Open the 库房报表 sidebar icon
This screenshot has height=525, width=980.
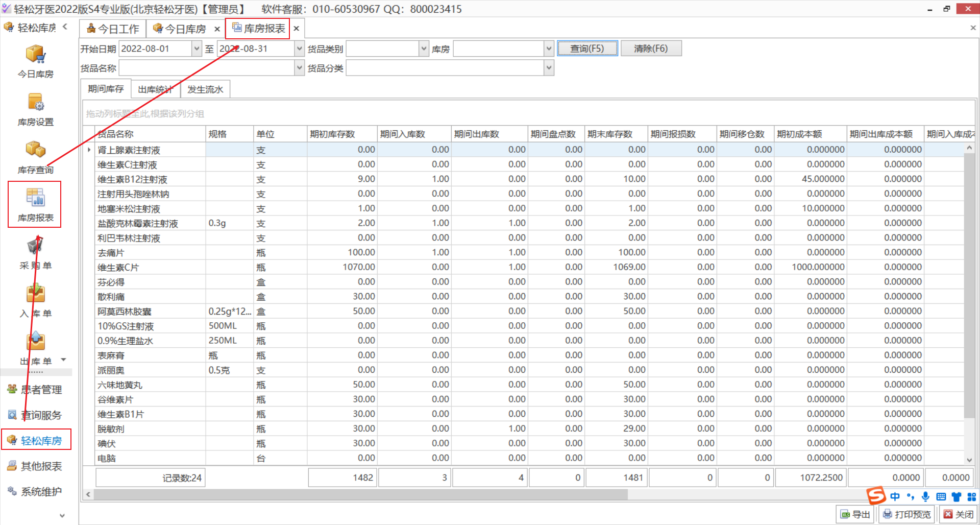(36, 205)
